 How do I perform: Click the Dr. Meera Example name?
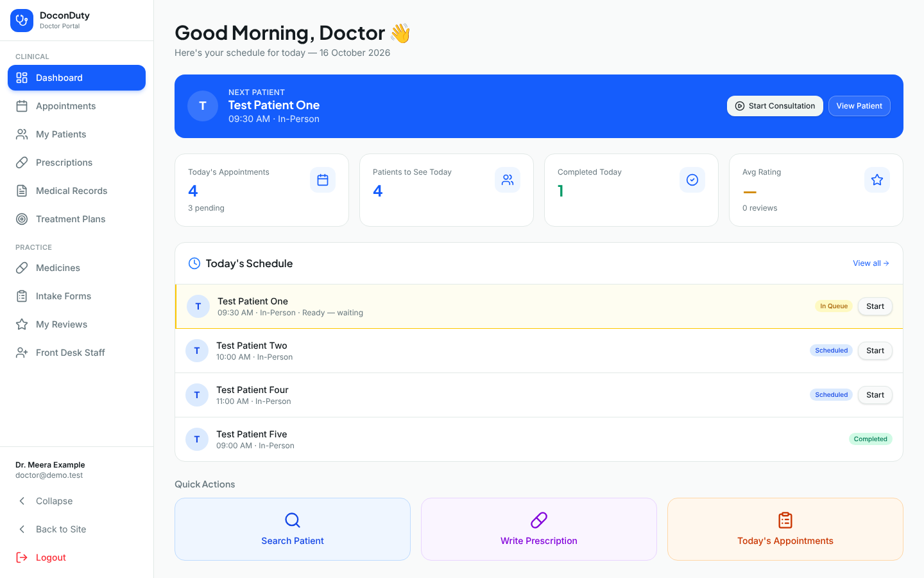pos(50,465)
